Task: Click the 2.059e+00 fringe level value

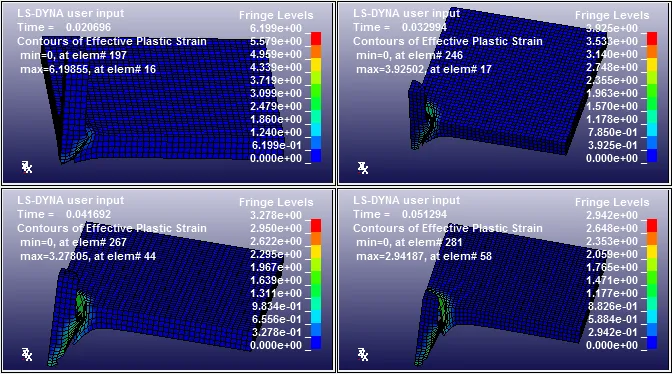Action: click(612, 254)
